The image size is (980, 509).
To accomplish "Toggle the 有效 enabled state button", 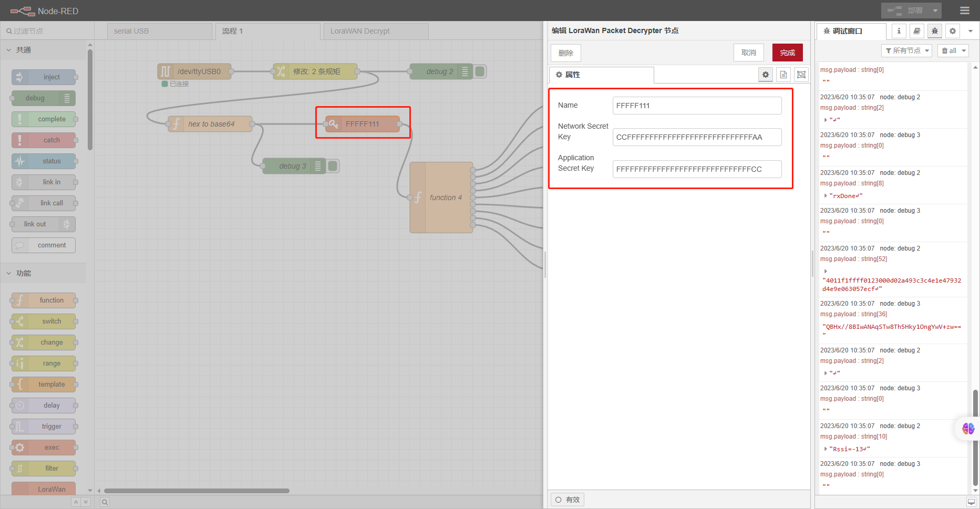I will pos(568,500).
